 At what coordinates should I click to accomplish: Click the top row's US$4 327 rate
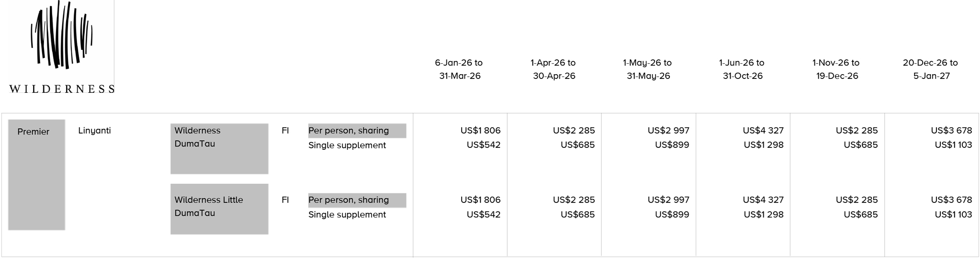click(x=763, y=131)
